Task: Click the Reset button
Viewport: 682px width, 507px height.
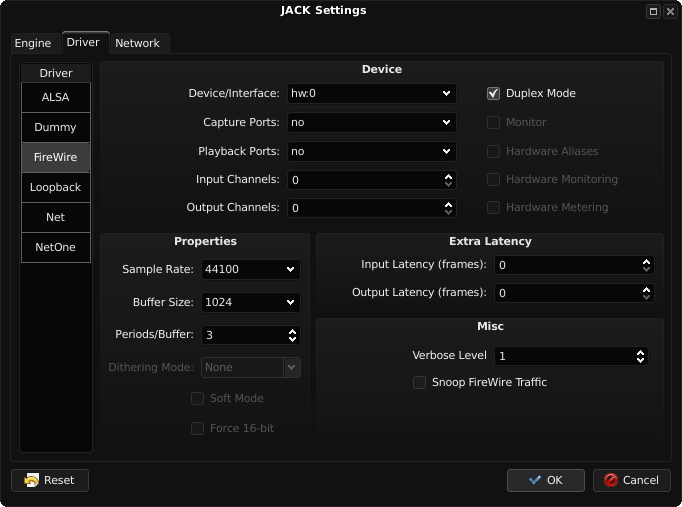Action: pyautogui.click(x=50, y=480)
